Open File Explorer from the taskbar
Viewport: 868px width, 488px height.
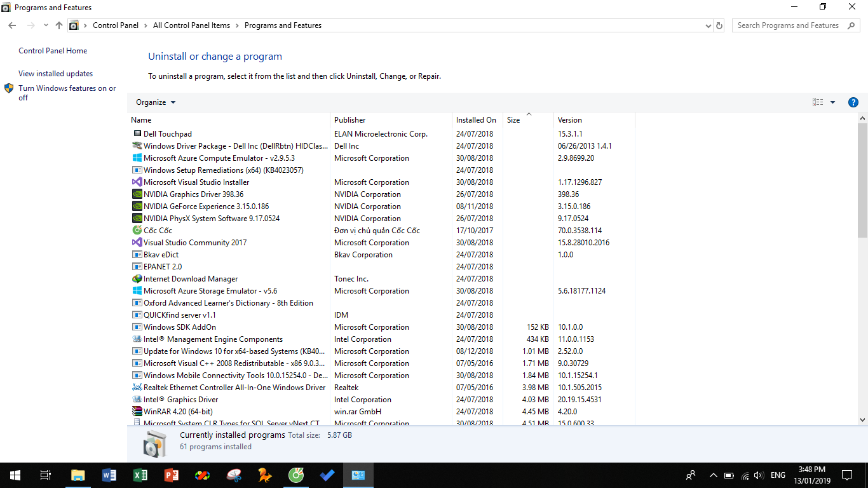click(x=78, y=475)
